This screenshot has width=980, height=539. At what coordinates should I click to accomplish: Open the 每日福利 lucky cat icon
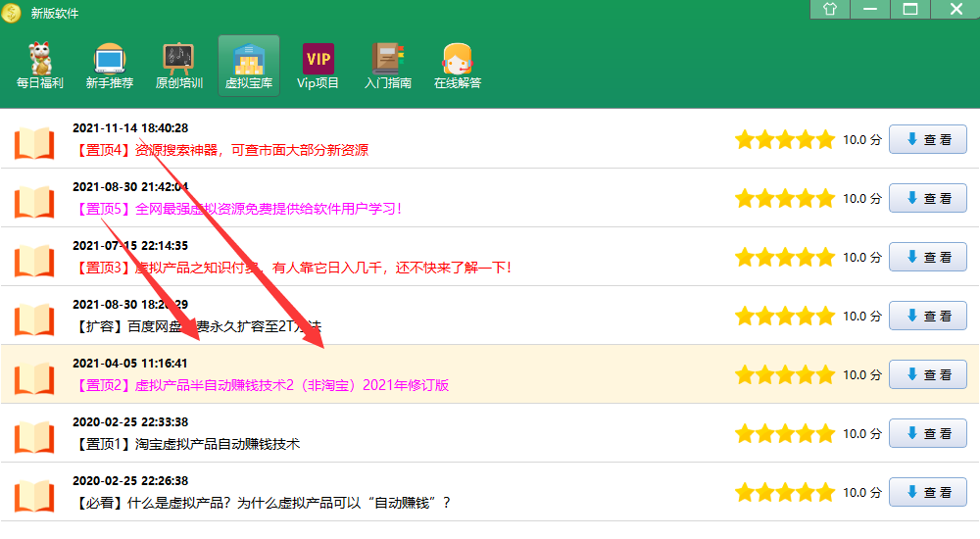coord(39,67)
